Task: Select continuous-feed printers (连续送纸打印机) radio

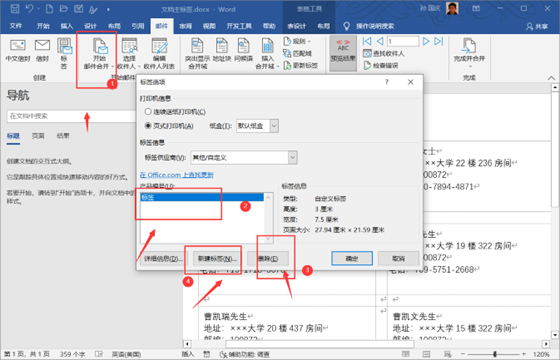Action: 148,111
